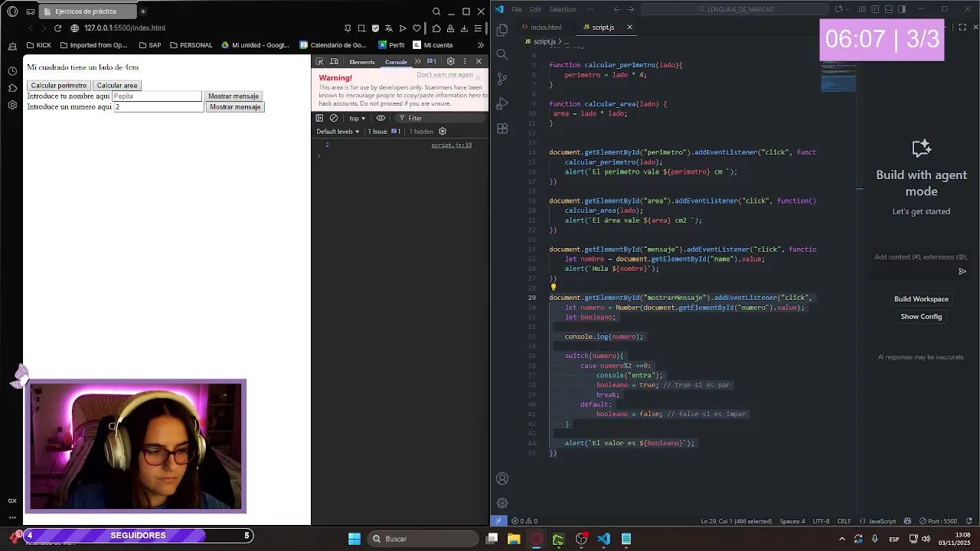This screenshot has width=980, height=551.
Task: Open the browser History sidebar icon
Action: [12, 70]
